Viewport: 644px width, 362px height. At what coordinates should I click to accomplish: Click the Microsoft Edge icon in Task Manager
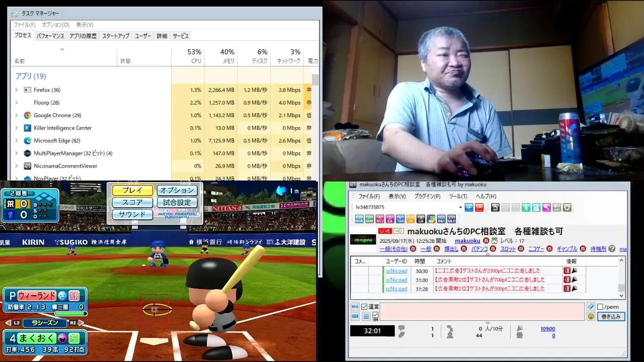click(27, 141)
